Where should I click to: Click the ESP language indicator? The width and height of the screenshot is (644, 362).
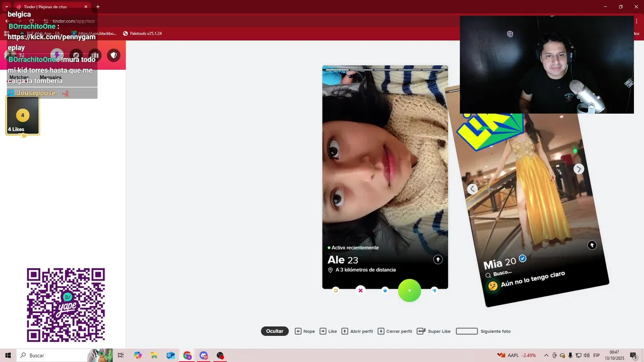[596, 355]
